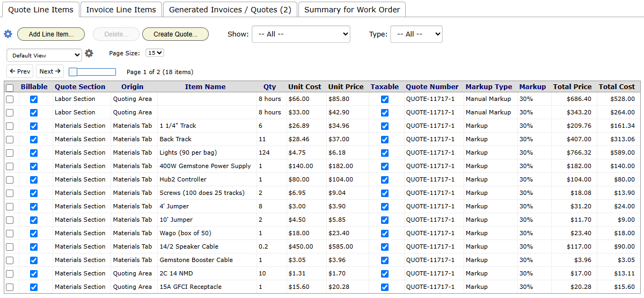Viewport: 644px width, 298px height.
Task: Sort by the Origin column header
Action: pyautogui.click(x=133, y=87)
